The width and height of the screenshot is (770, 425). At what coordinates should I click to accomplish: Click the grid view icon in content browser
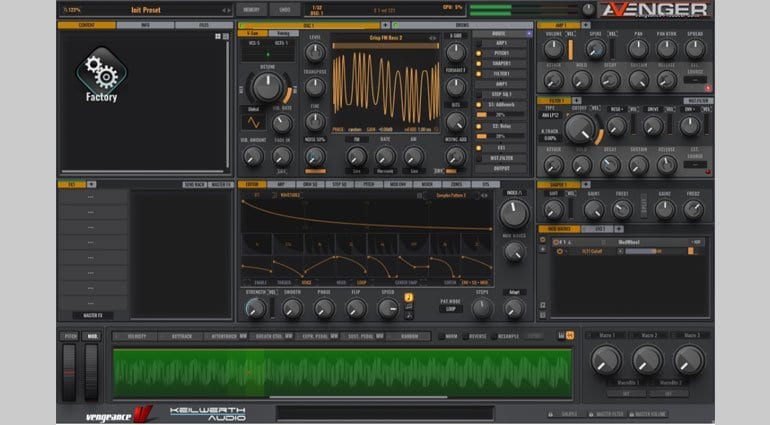click(218, 37)
